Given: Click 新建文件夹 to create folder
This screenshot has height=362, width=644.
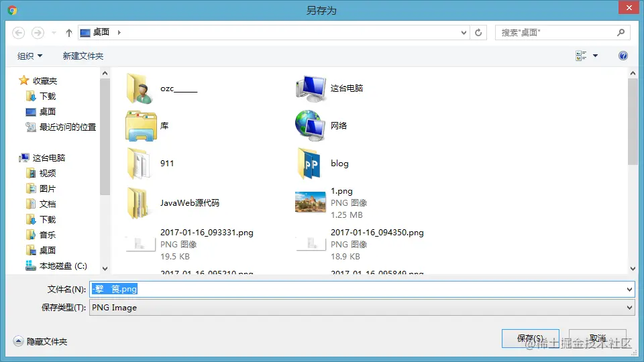Looking at the screenshot, I should [x=83, y=56].
